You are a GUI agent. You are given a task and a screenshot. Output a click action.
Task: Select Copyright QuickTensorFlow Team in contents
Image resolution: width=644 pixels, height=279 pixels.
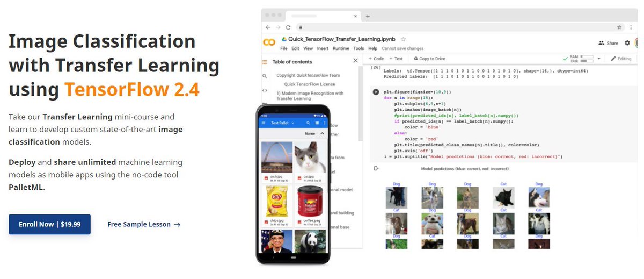tap(308, 75)
